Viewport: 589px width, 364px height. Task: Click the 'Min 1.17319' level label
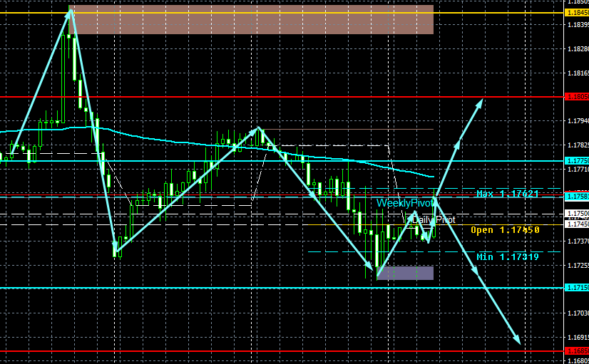tap(508, 256)
